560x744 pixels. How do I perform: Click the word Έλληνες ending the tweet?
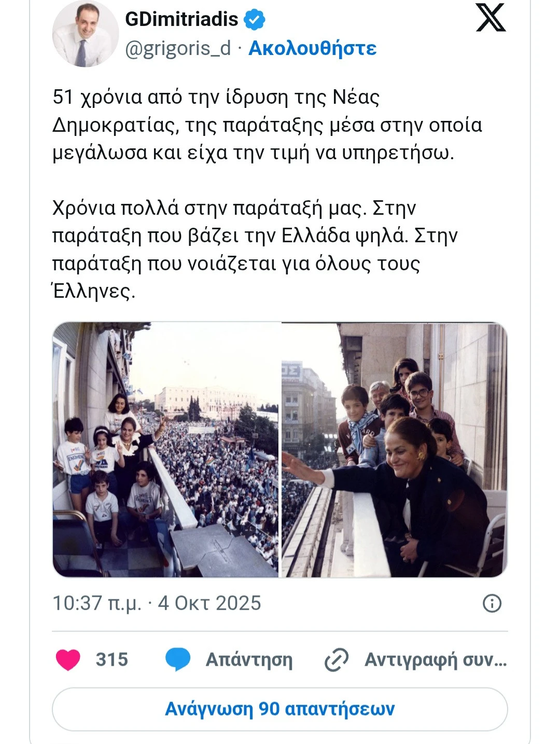point(94,291)
